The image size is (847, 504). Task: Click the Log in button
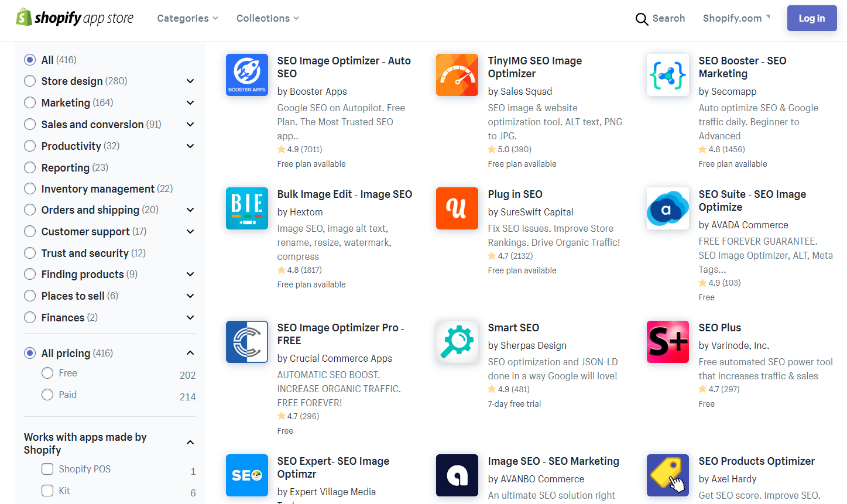(x=812, y=18)
